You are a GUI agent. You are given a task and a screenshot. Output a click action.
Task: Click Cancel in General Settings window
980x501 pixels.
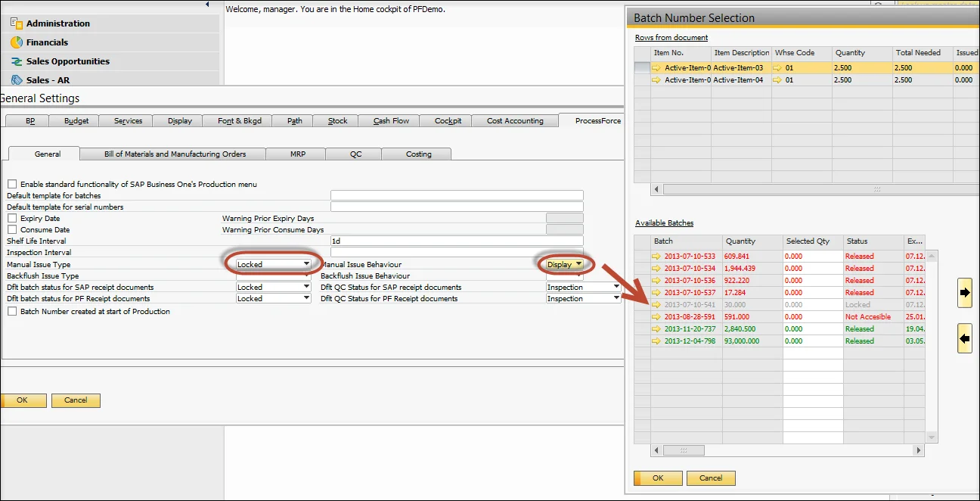[76, 400]
